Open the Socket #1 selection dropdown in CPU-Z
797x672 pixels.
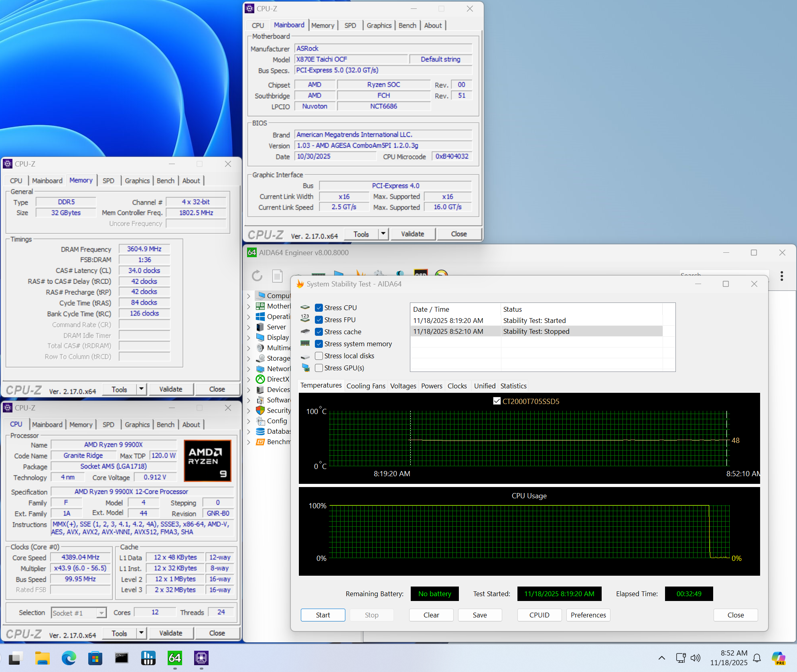click(x=101, y=613)
